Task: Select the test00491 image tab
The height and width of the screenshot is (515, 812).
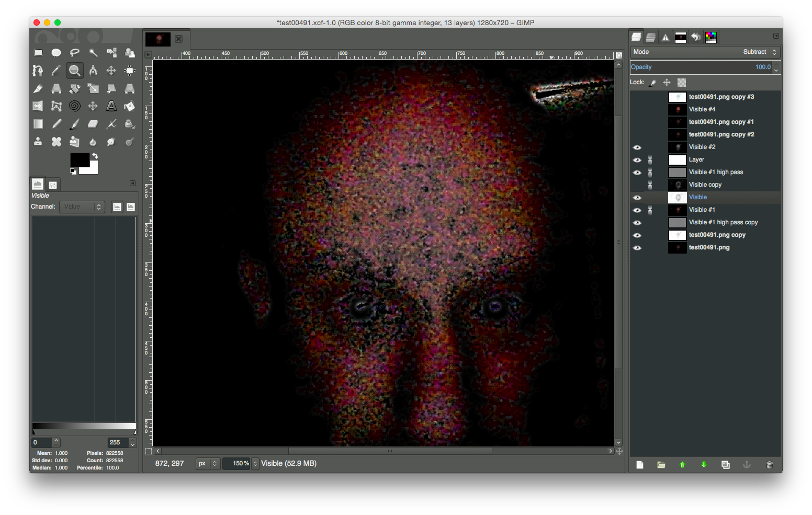Action: tap(158, 39)
